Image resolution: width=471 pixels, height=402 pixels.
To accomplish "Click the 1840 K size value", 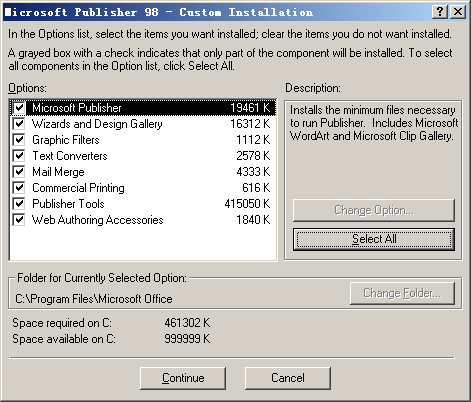I will [x=253, y=220].
